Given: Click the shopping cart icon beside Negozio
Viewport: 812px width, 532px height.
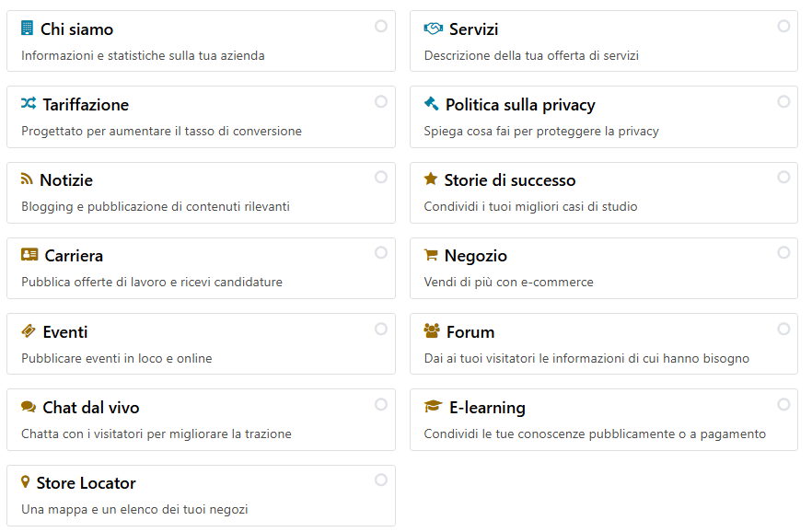Looking at the screenshot, I should (431, 255).
